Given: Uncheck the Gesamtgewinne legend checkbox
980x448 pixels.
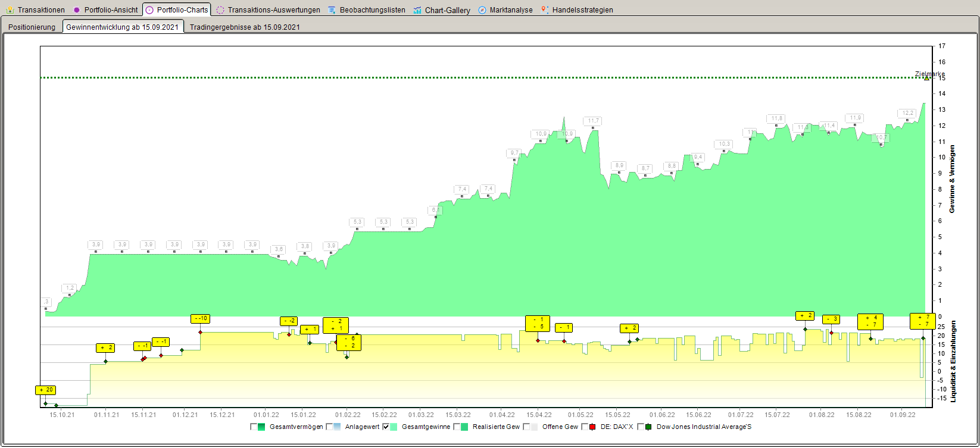Looking at the screenshot, I should [x=386, y=427].
